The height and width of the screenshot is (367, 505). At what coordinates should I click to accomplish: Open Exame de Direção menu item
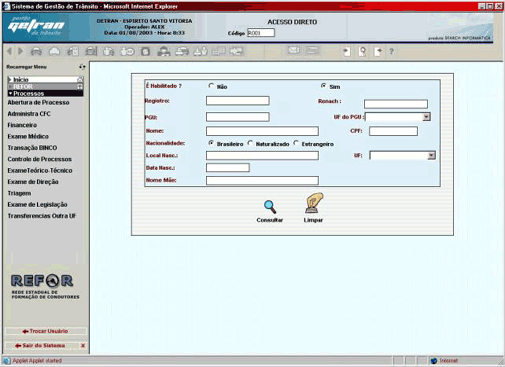coord(33,182)
